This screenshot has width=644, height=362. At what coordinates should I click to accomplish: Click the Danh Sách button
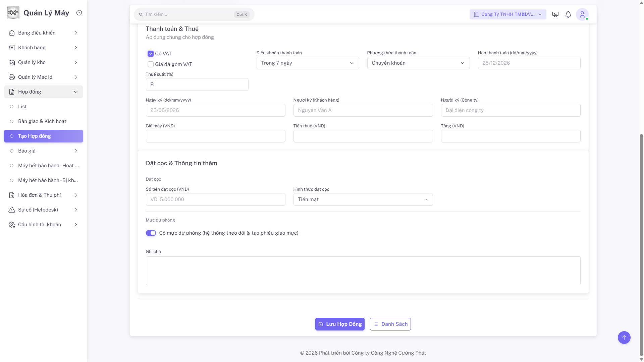coord(390,324)
